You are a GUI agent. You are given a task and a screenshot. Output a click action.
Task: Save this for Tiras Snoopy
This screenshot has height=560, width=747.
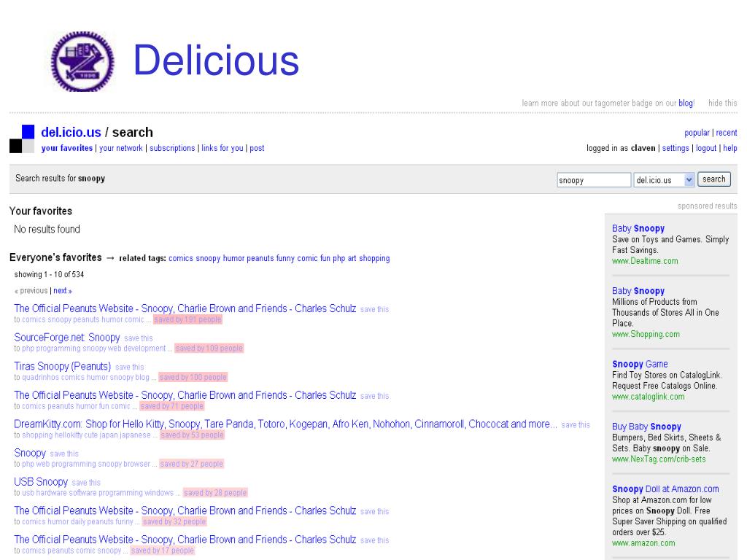coord(129,367)
